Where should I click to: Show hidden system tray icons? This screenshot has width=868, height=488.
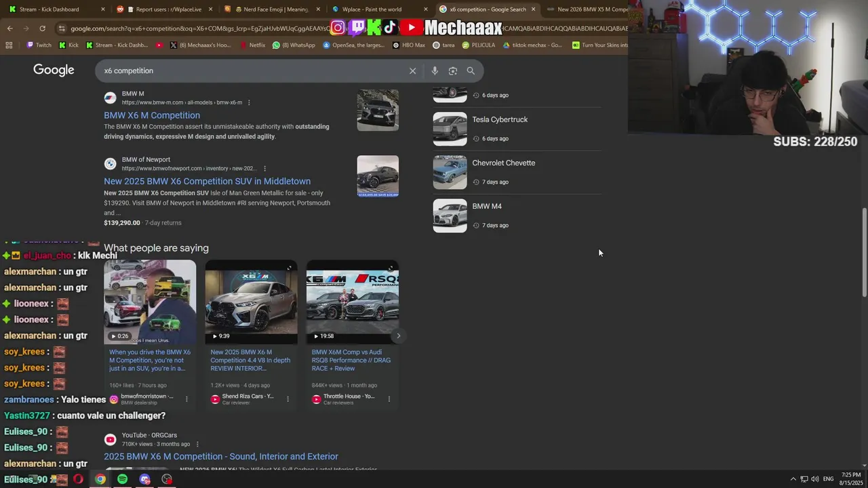coord(793,479)
